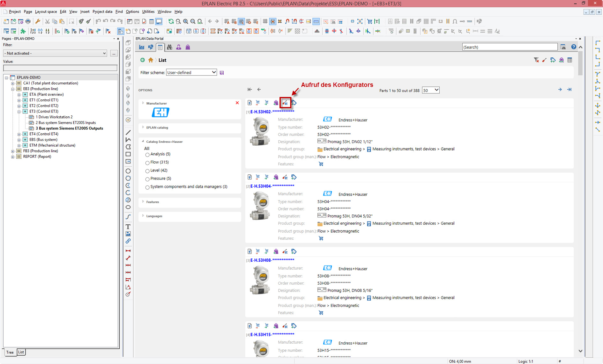The height and width of the screenshot is (364, 603).
Task: Open the Utilities menu
Action: coord(148,11)
